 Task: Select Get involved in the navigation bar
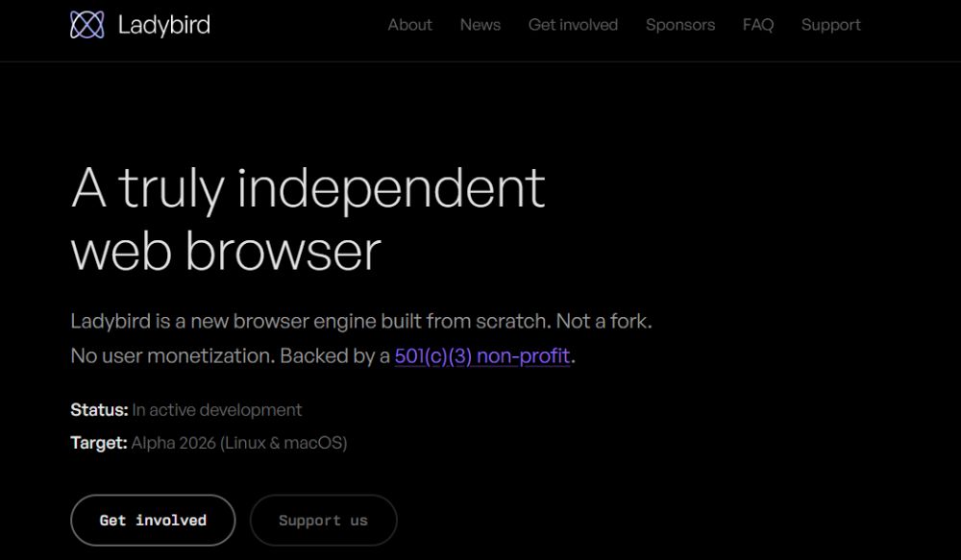(x=573, y=25)
